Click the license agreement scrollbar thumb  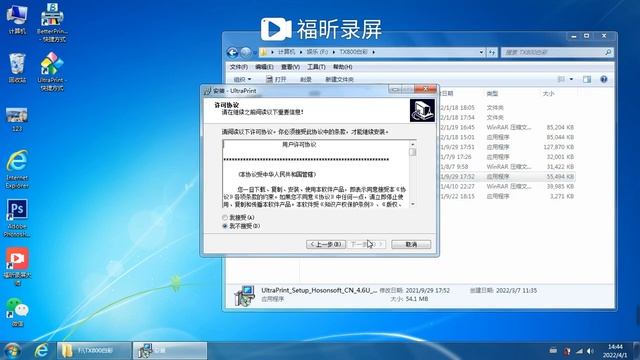[413, 152]
